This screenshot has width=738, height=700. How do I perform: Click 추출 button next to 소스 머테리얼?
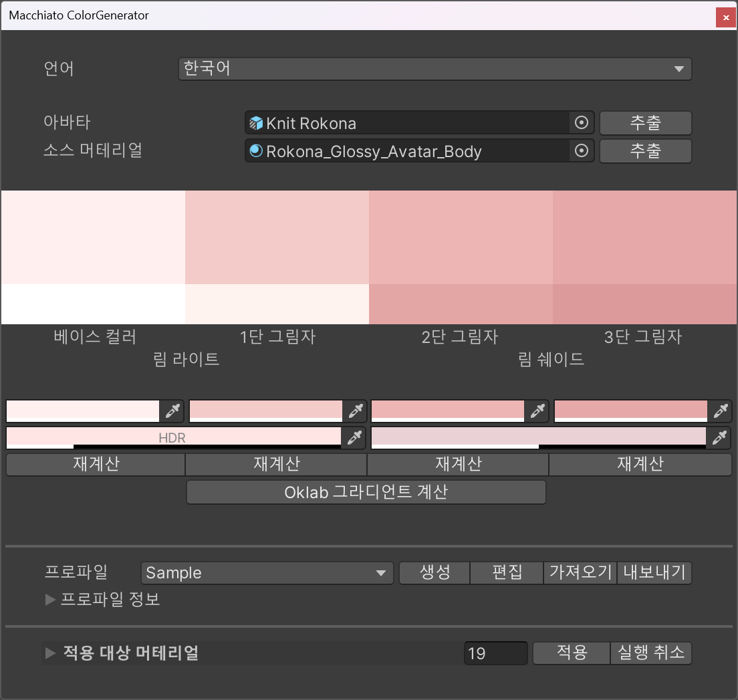click(645, 150)
